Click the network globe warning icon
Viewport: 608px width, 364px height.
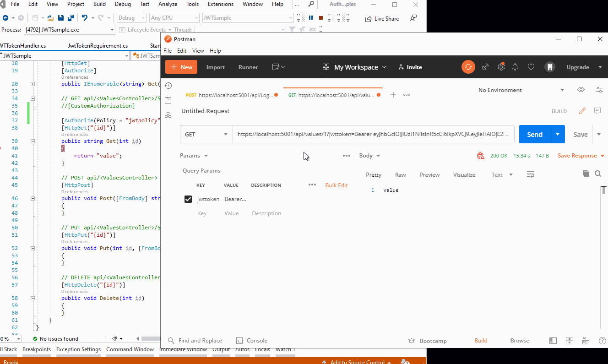(481, 156)
